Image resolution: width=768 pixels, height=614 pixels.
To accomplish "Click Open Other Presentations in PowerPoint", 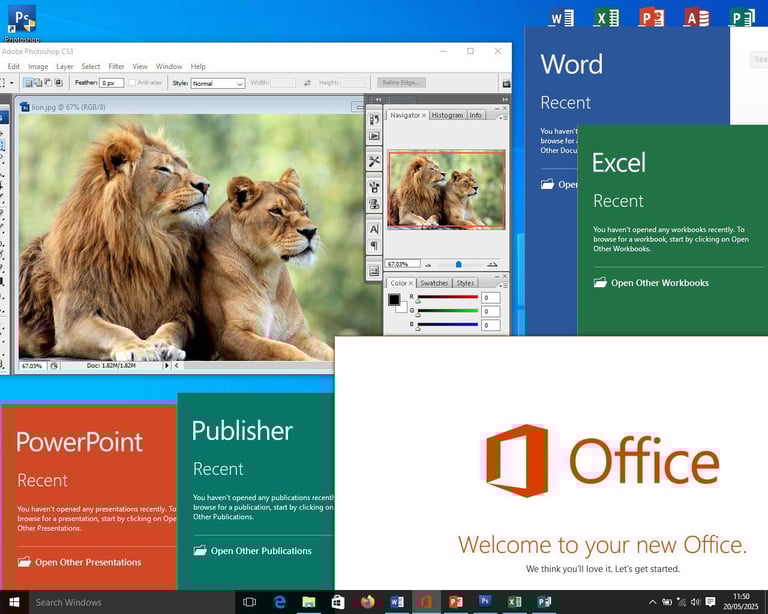I will tap(80, 562).
